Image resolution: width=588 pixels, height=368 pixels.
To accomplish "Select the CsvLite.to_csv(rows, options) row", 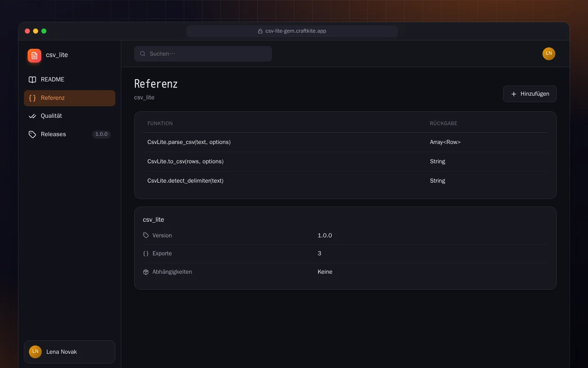I will 345,161.
